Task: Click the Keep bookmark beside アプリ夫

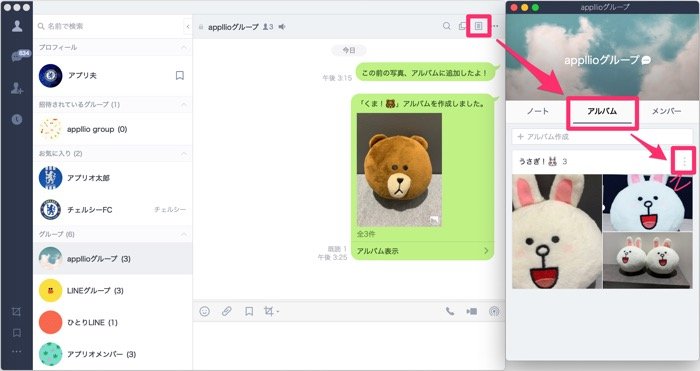Action: coord(179,75)
